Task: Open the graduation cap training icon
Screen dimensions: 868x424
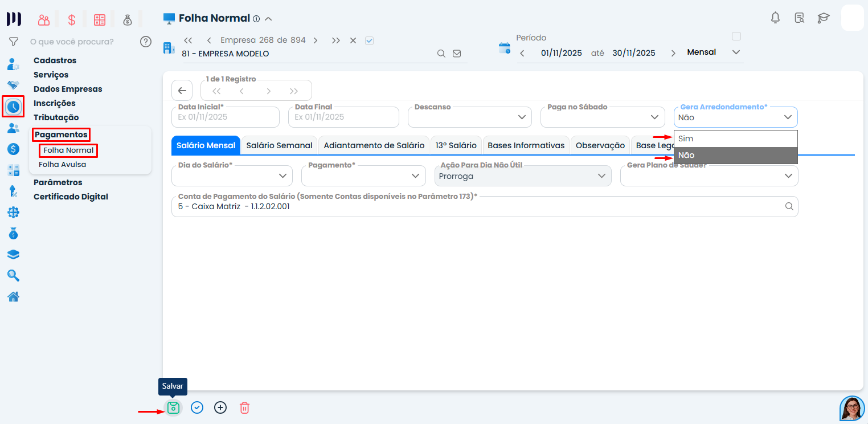Action: 824,18
